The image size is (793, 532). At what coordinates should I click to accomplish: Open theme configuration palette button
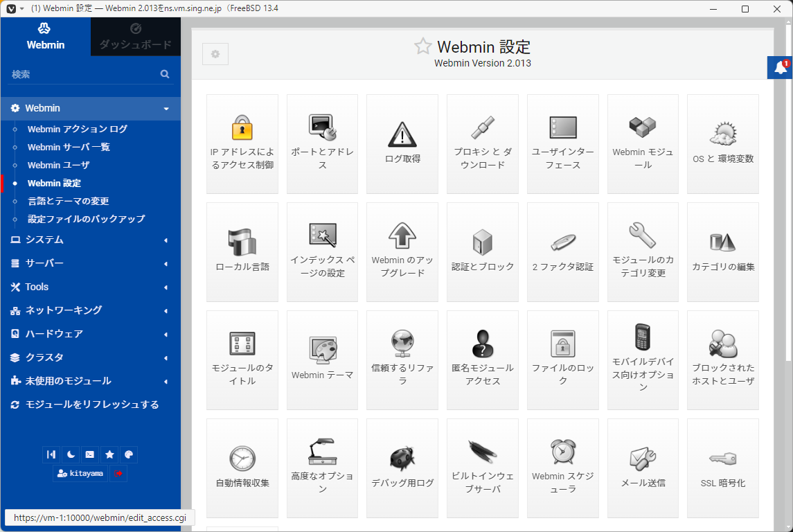click(x=128, y=454)
